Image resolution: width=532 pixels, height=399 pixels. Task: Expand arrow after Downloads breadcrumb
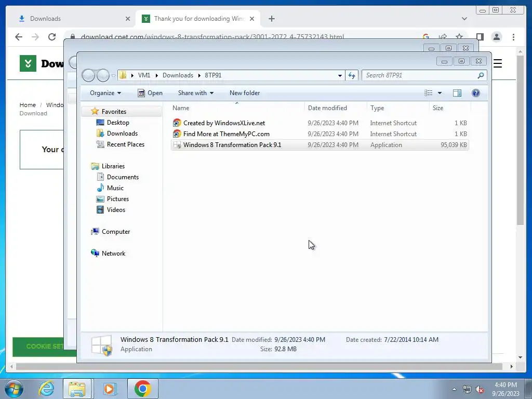pos(199,75)
